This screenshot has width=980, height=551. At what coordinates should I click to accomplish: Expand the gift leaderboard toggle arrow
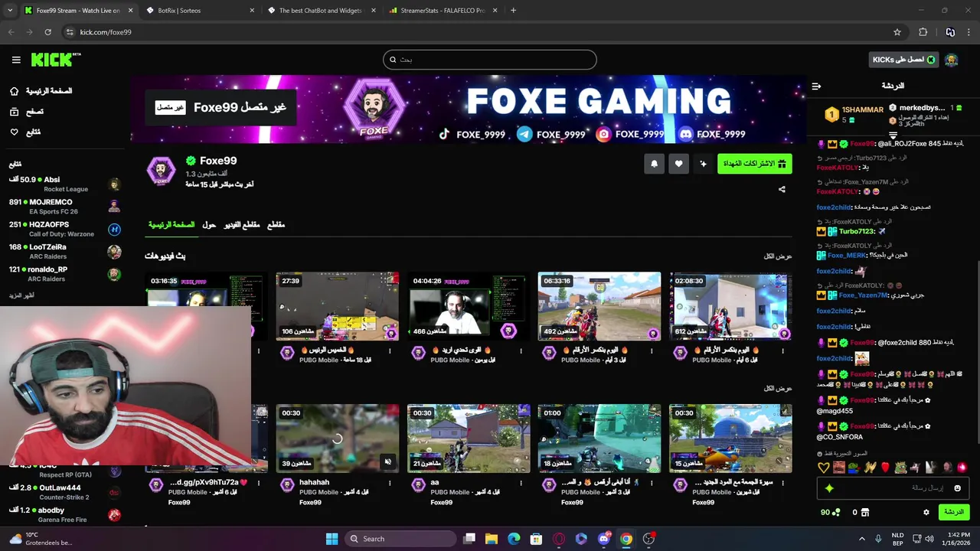tap(893, 136)
